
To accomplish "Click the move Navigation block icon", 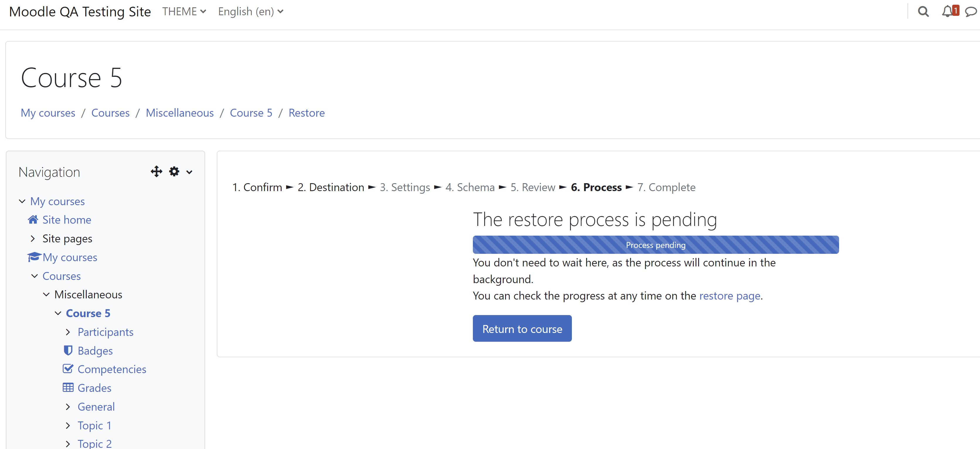I will [156, 172].
